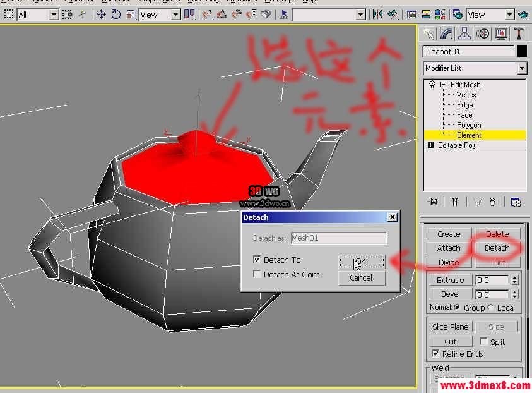Open render type View dropdown

[509, 15]
